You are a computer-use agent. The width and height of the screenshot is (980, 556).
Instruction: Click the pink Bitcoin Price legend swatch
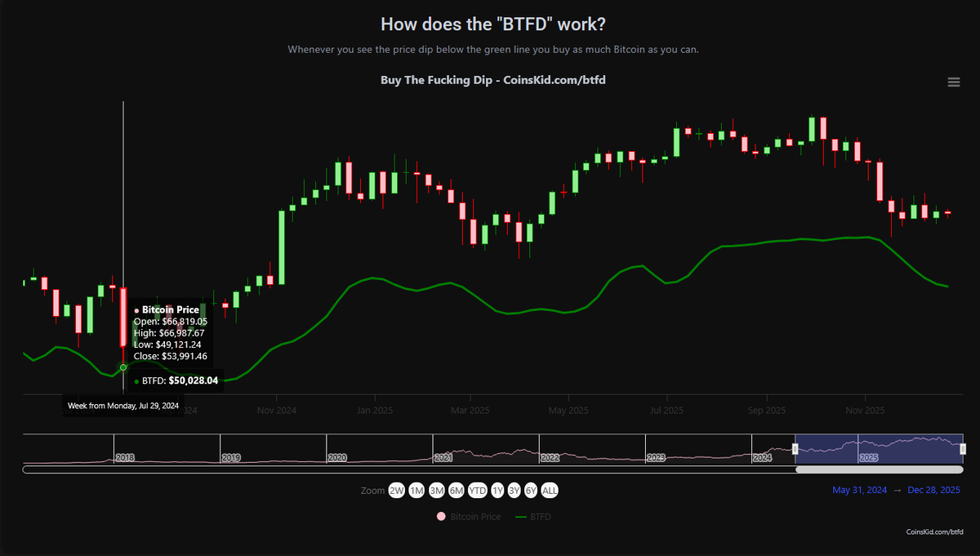[439, 516]
